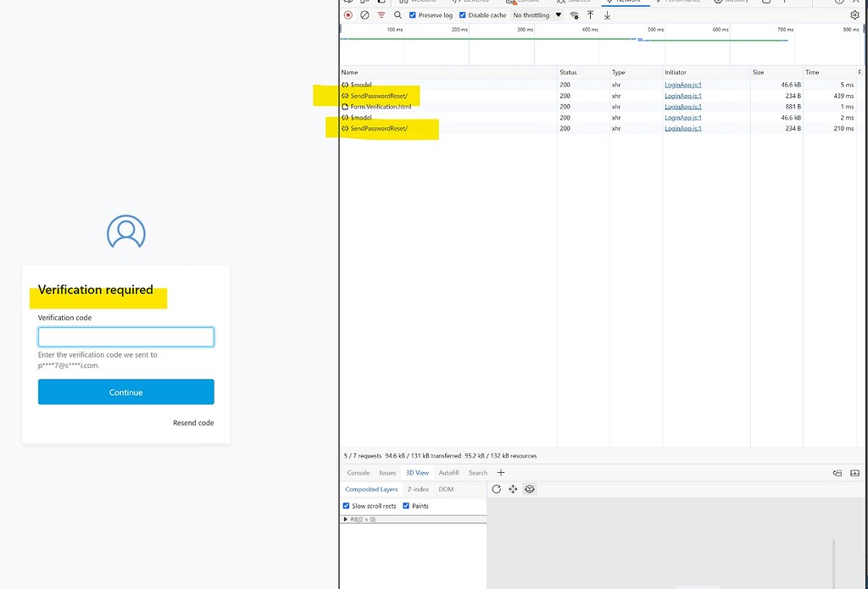Screen dimensions: 868x589
Task: Open network settings gear
Action: point(854,15)
